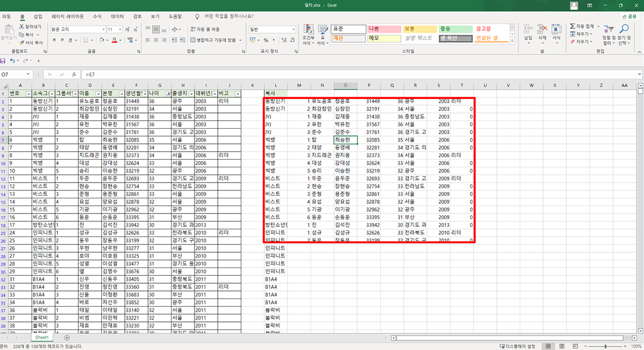Screen dimensions: 644x350
Task: Click the Copy (복사) icon
Action: coord(21,34)
